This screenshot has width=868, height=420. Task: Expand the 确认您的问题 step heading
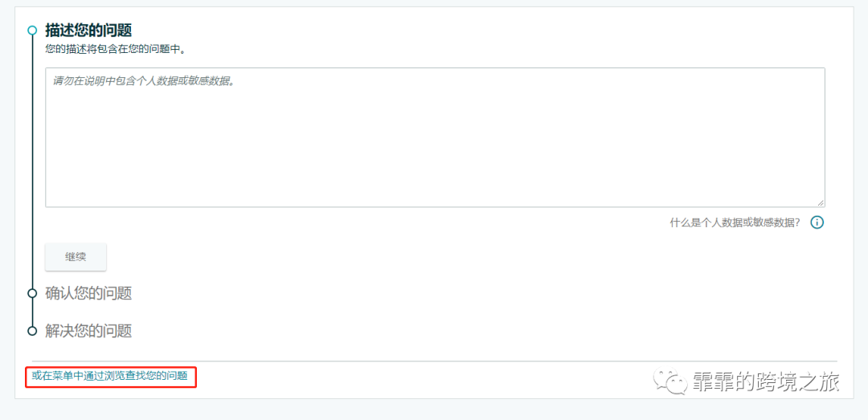coord(88,293)
